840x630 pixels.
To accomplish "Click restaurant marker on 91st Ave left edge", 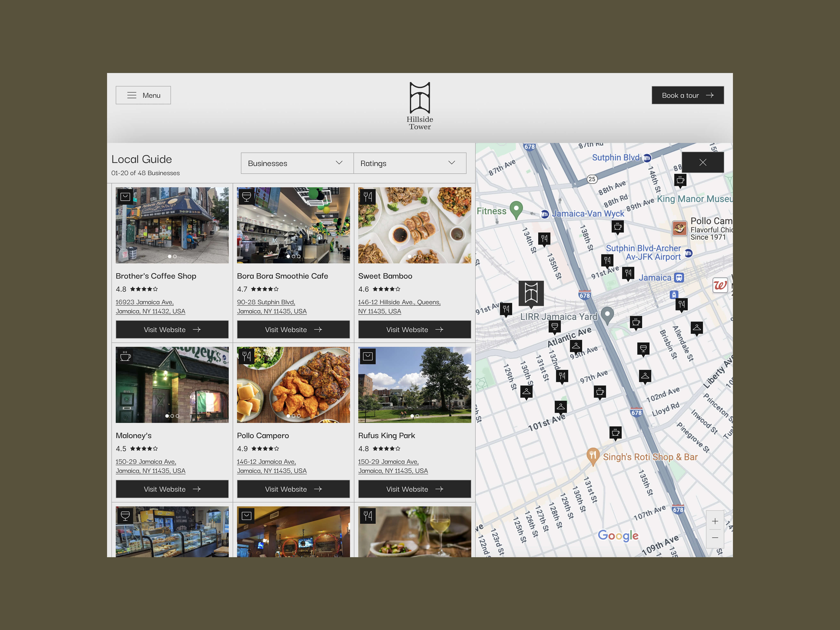I will tap(506, 309).
